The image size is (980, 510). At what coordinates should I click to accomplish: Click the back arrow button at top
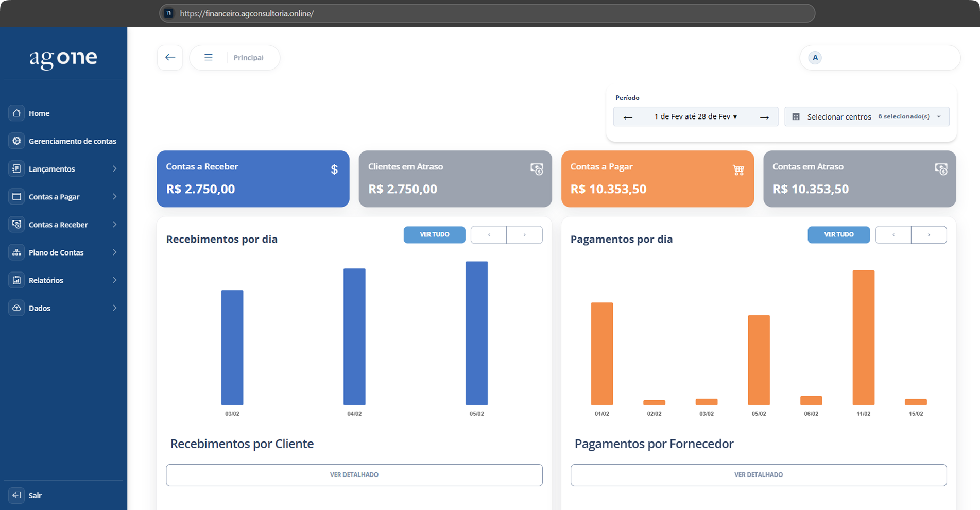click(x=170, y=57)
